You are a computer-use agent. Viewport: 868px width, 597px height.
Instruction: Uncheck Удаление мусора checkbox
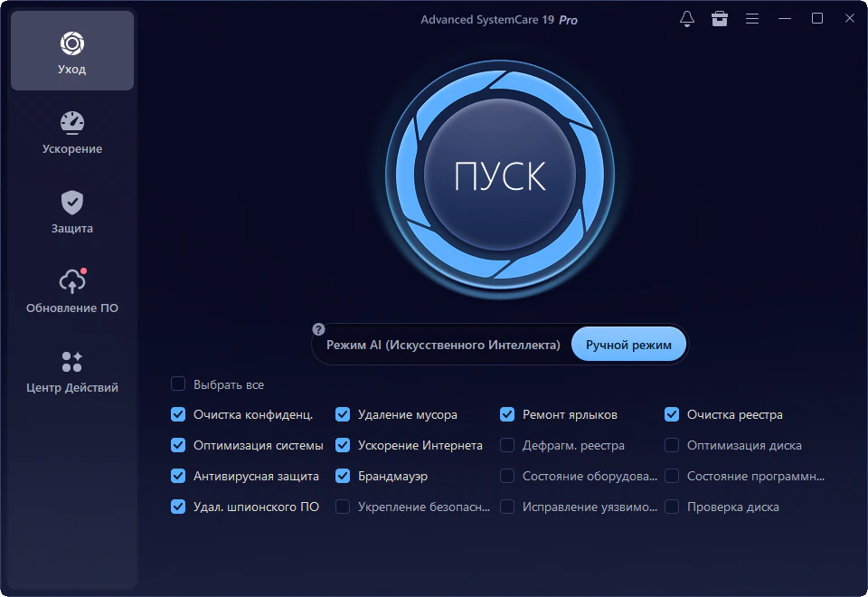[x=343, y=415]
